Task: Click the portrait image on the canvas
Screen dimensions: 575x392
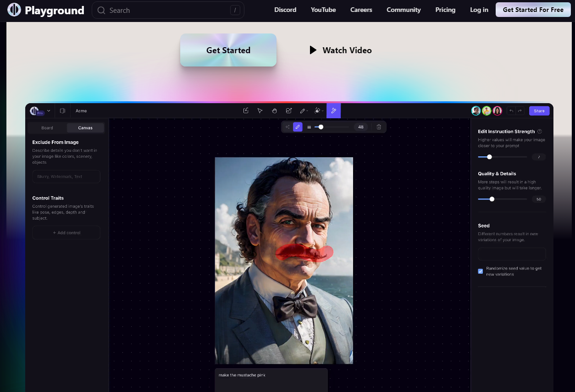Action: [x=284, y=260]
